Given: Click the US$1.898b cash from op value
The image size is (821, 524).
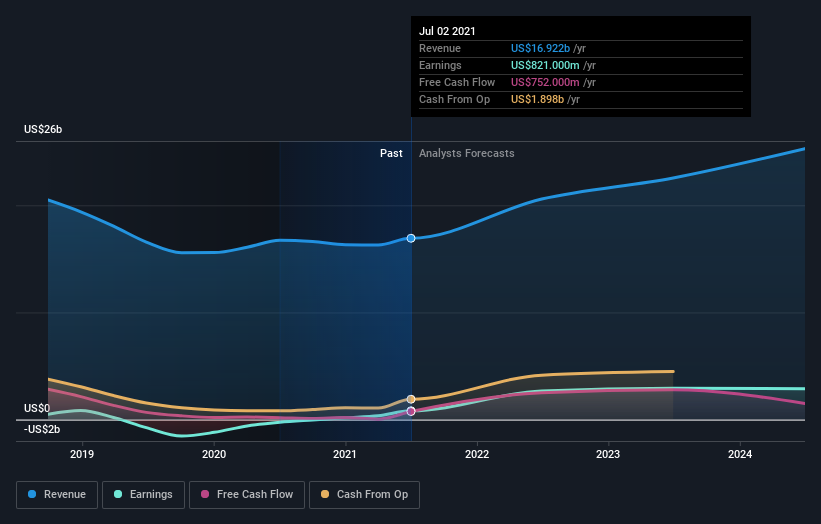Looking at the screenshot, I should (537, 99).
